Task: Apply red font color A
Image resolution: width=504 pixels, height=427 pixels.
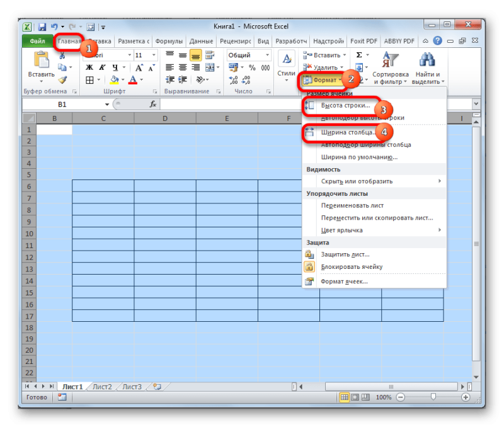Action: [x=133, y=80]
